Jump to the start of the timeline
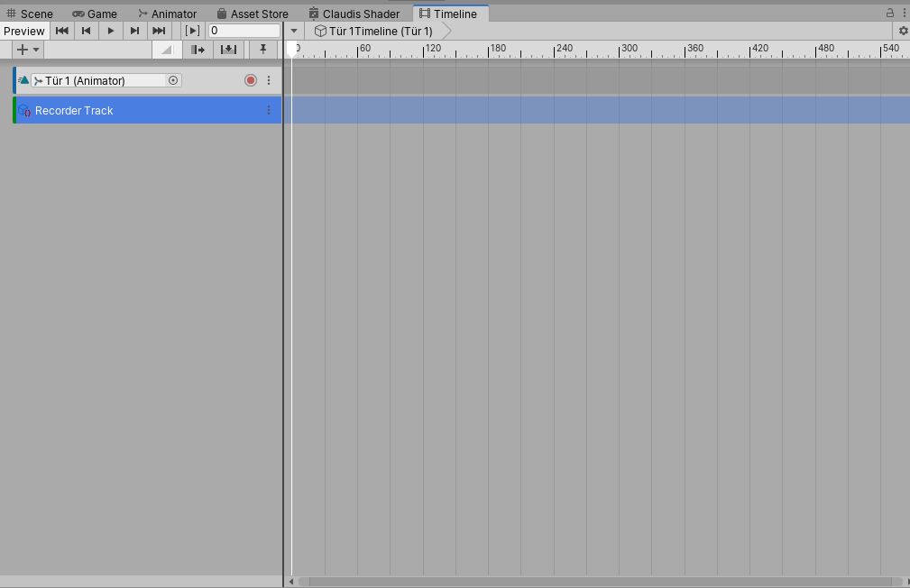910x588 pixels. [x=61, y=31]
